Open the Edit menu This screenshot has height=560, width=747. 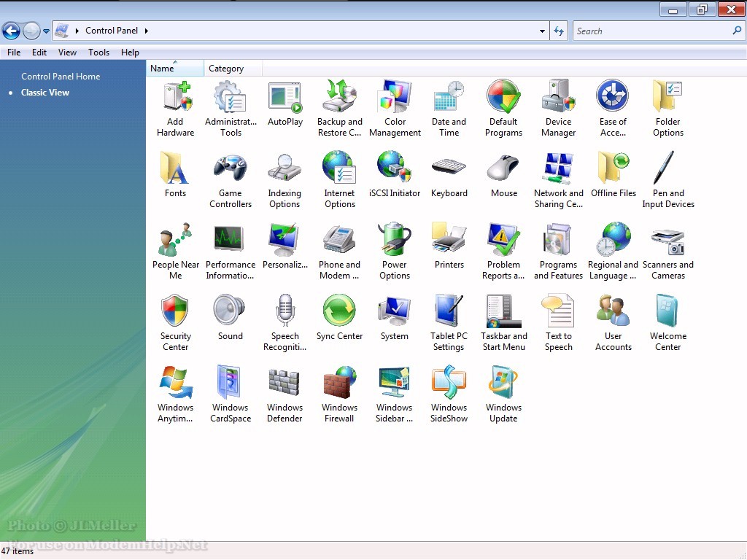(x=39, y=52)
